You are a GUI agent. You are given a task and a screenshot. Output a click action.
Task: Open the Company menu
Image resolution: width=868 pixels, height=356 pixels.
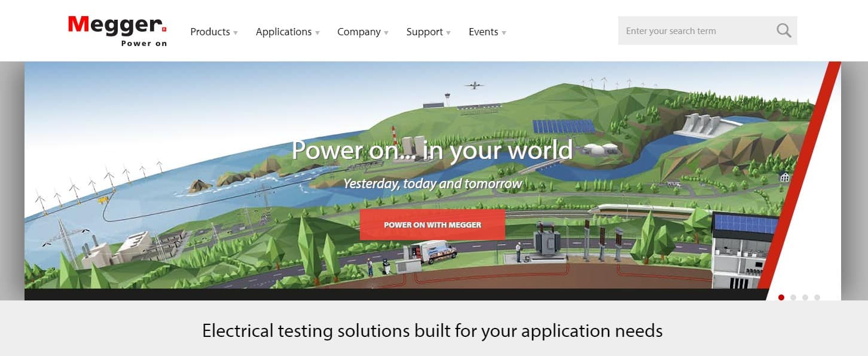click(x=359, y=32)
